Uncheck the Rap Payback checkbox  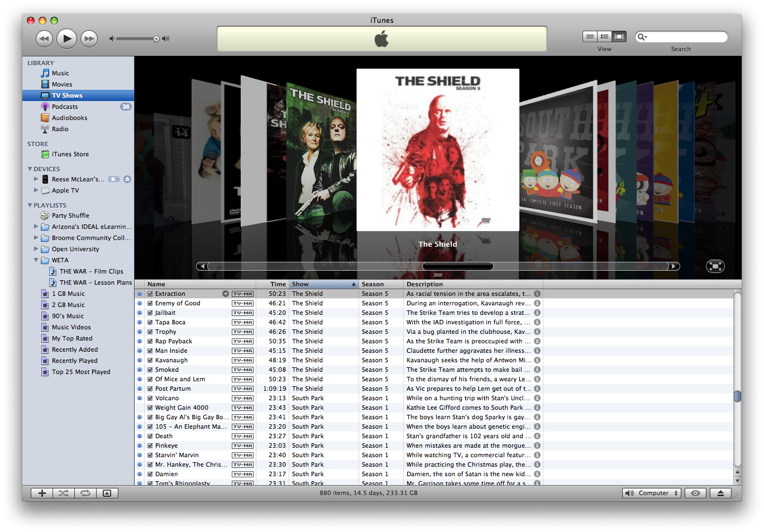tap(150, 341)
